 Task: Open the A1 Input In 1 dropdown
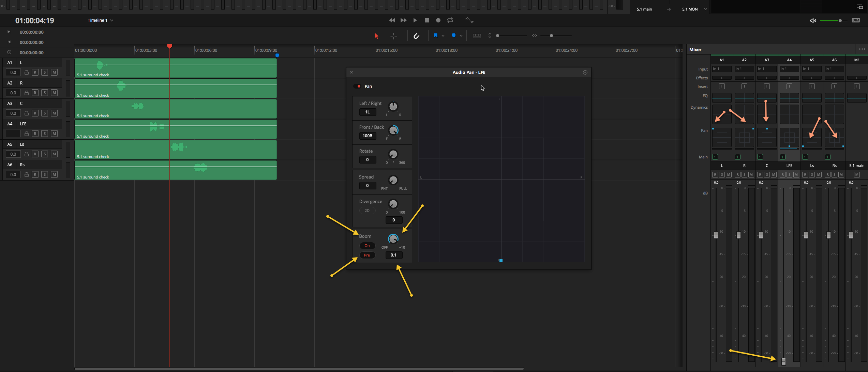click(721, 69)
